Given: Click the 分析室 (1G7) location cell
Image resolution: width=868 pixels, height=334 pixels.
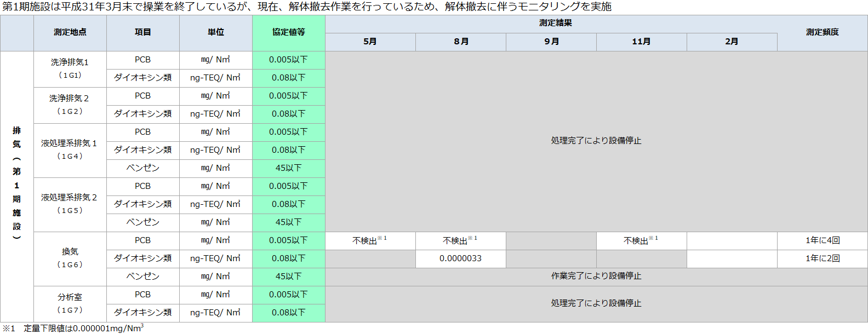Looking at the screenshot, I should point(70,304).
